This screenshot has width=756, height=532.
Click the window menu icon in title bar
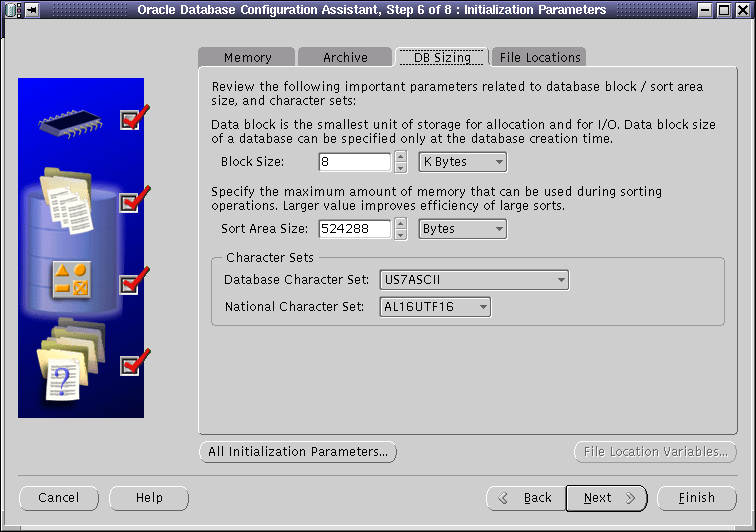14,10
